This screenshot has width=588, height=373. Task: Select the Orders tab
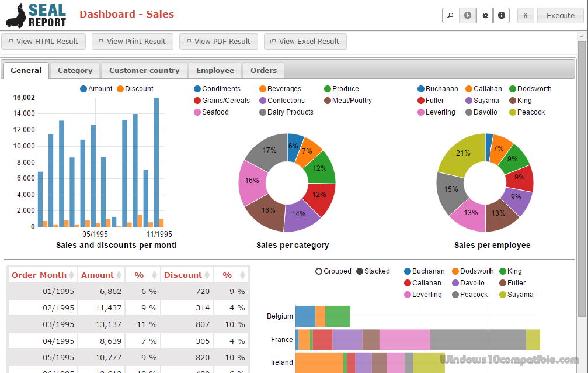263,70
